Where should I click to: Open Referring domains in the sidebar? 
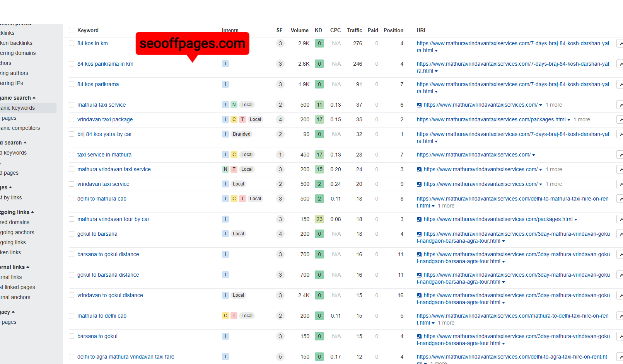tap(18, 53)
